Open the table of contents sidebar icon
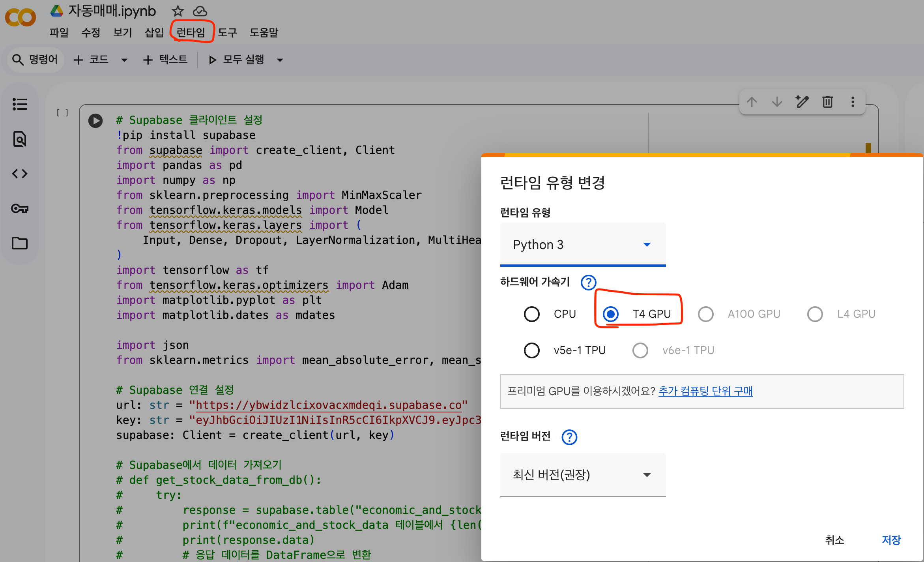Image resolution: width=924 pixels, height=562 pixels. click(20, 104)
